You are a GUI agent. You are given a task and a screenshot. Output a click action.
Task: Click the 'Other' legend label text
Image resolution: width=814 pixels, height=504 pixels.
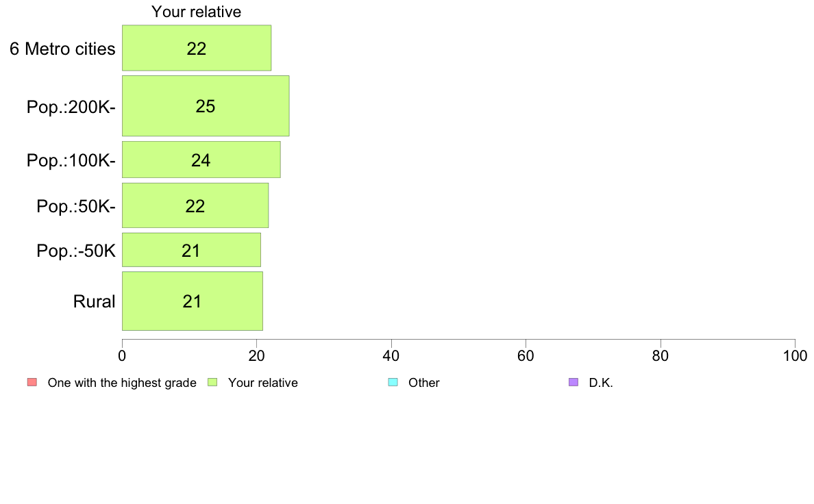pyautogui.click(x=423, y=383)
